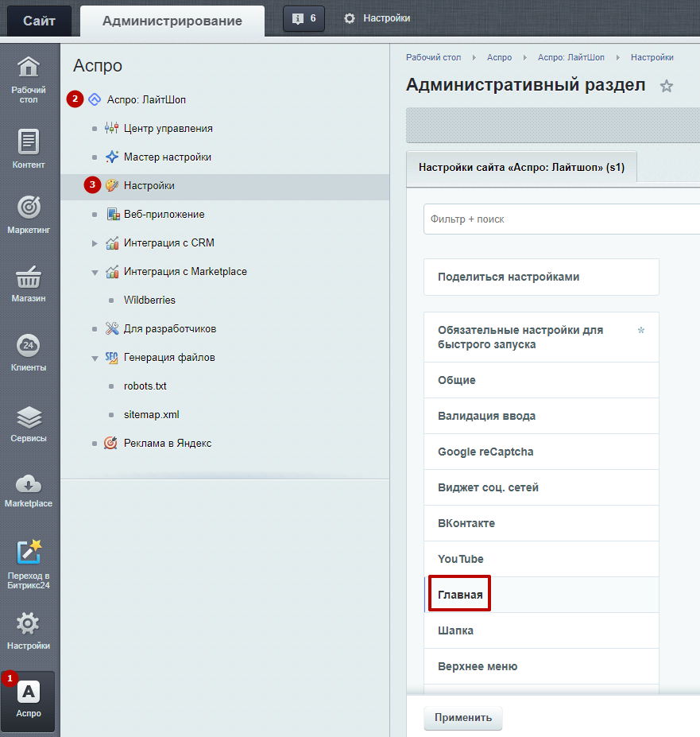Screen dimensions: 700x737
Task: Collapse the Генерация файлов tree node
Action: (x=95, y=359)
